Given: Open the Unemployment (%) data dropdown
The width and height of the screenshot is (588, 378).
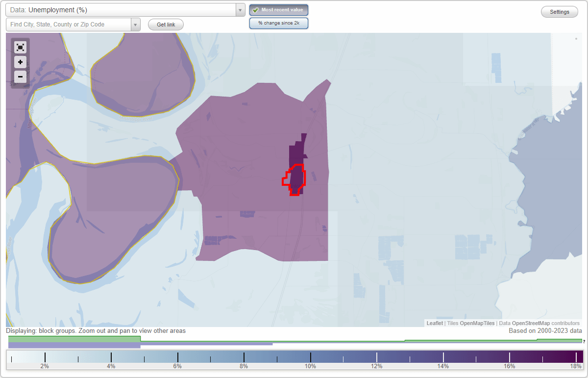Looking at the screenshot, I should tap(122, 9).
